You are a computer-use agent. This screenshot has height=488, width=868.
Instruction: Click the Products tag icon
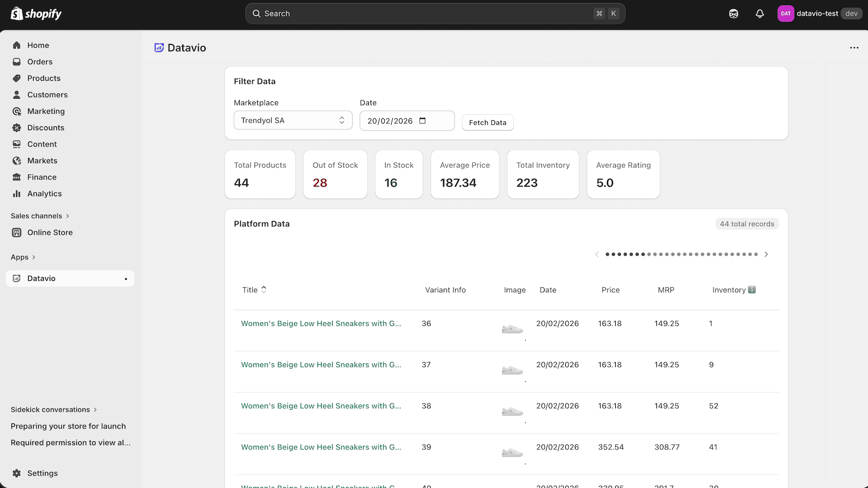click(17, 78)
